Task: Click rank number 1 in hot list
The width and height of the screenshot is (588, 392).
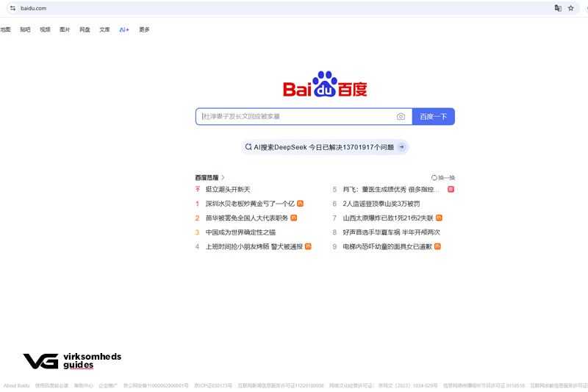Action: 197,204
